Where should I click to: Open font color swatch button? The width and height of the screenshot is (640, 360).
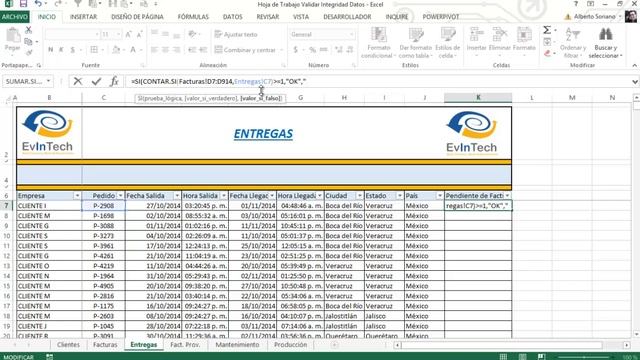click(x=133, y=50)
